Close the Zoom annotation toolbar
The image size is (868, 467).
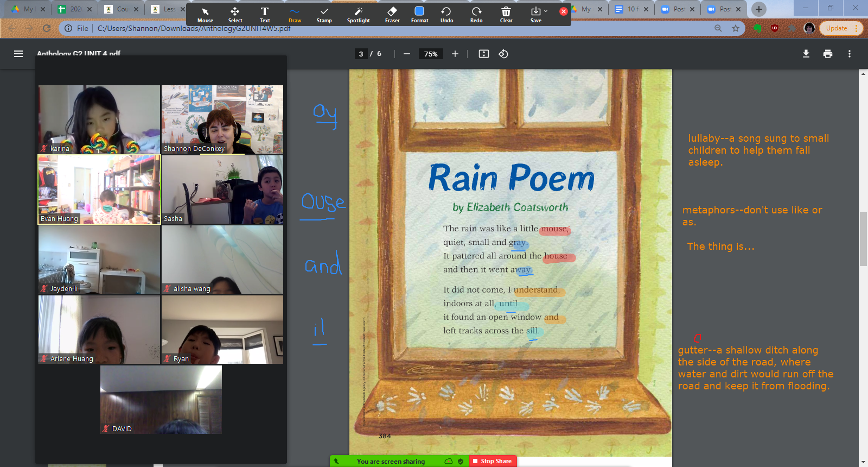564,11
